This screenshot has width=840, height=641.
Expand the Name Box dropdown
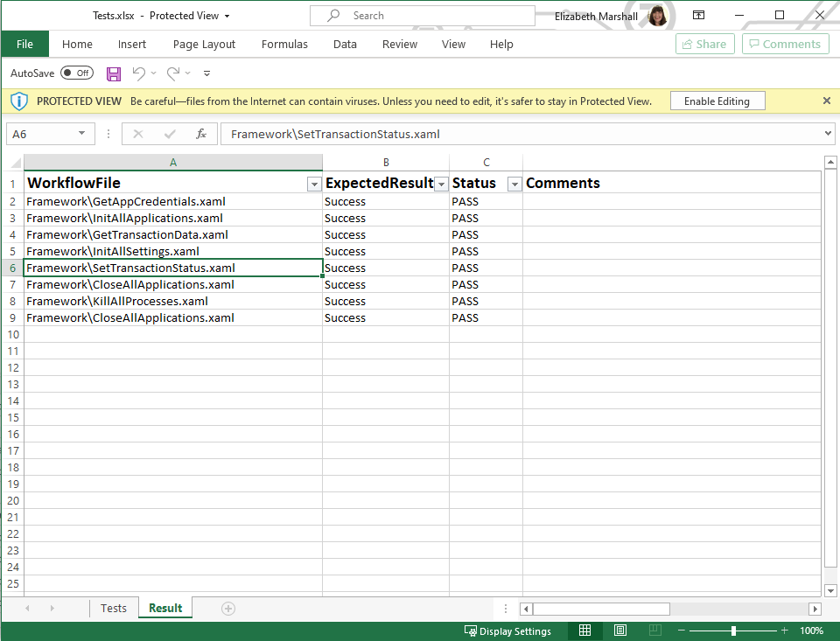point(82,134)
